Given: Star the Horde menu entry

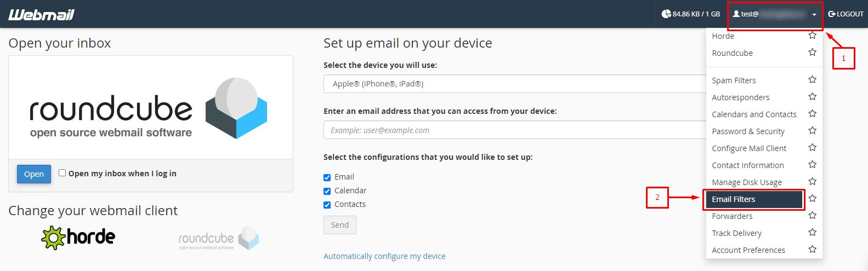Looking at the screenshot, I should (812, 35).
